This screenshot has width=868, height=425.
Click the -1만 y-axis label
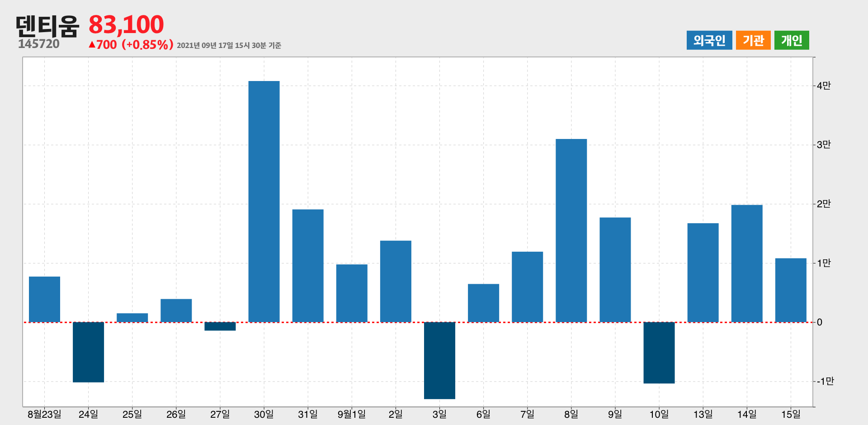click(825, 381)
